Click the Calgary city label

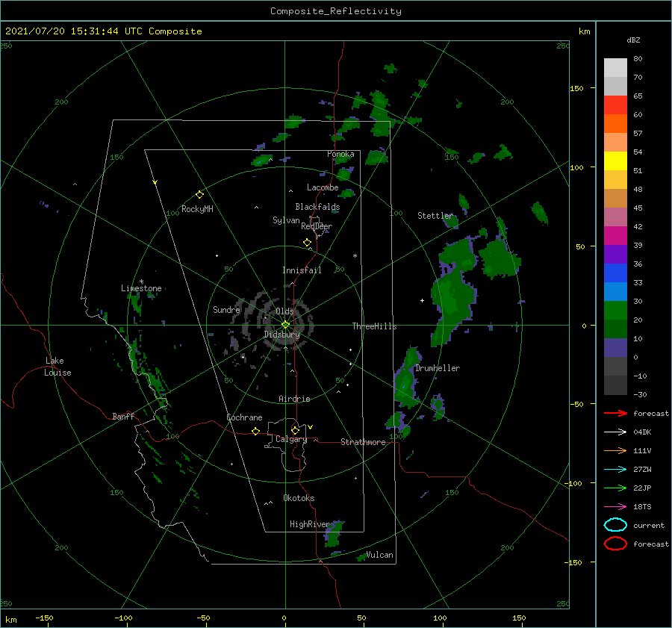(x=291, y=439)
